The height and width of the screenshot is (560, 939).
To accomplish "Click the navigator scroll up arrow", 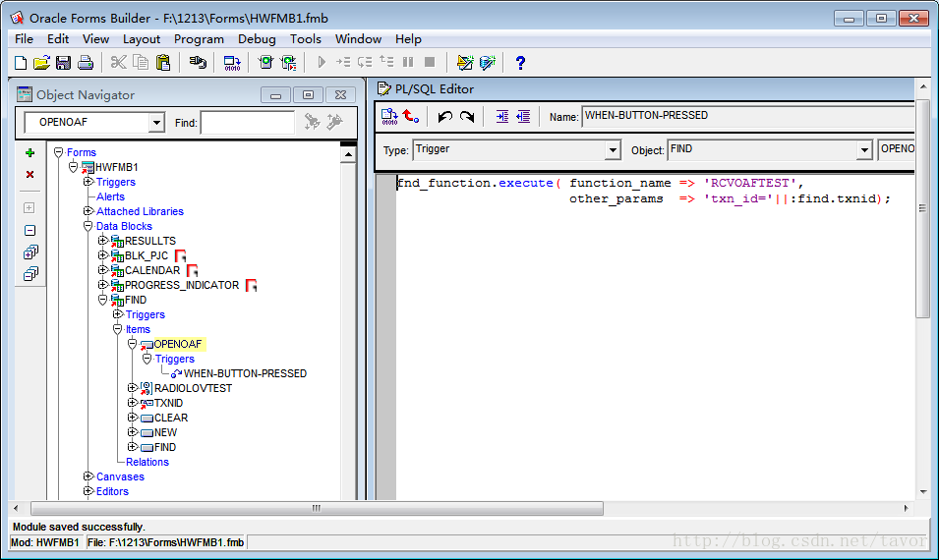I will coord(348,155).
